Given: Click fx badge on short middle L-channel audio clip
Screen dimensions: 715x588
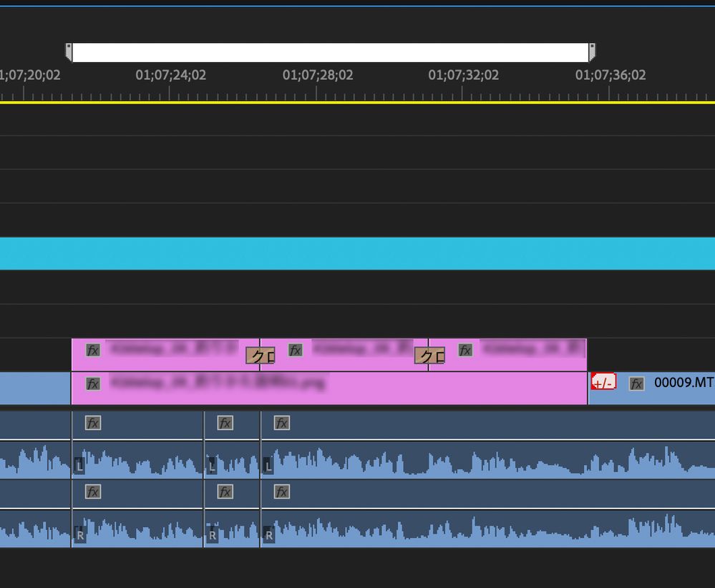Looking at the screenshot, I should click(x=225, y=423).
